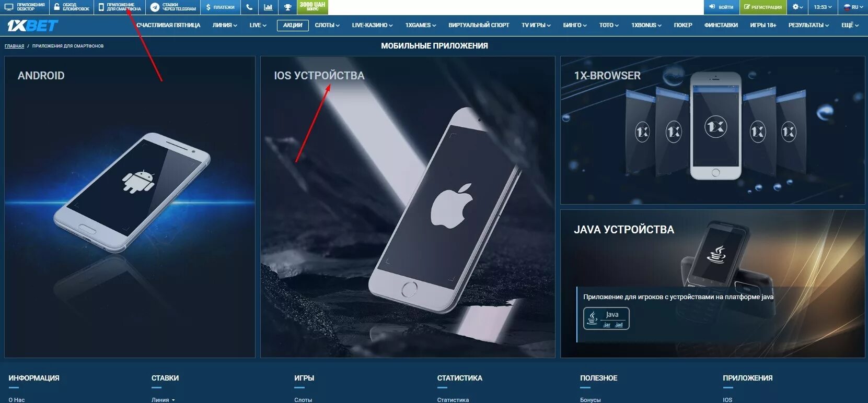Expand the '1XBONUS' menu
The width and height of the screenshot is (868, 403).
pyautogui.click(x=646, y=25)
